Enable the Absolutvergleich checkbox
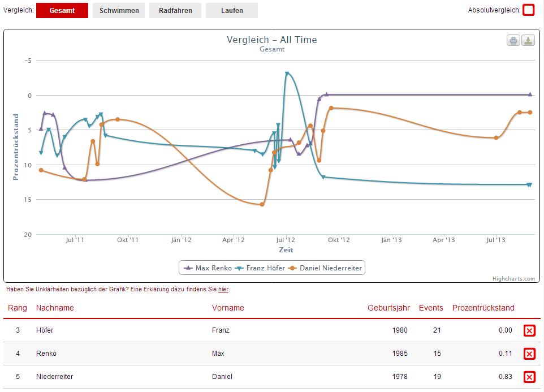544x392 pixels. [x=528, y=10]
